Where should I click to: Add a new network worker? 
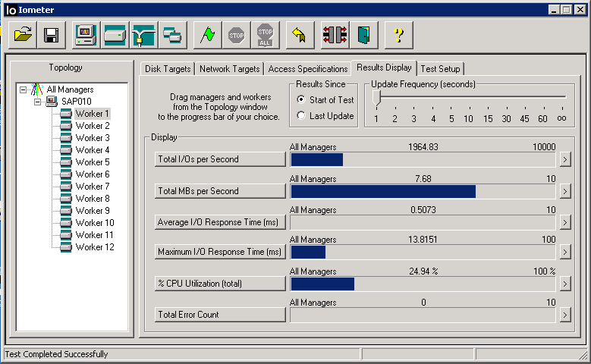tap(143, 36)
